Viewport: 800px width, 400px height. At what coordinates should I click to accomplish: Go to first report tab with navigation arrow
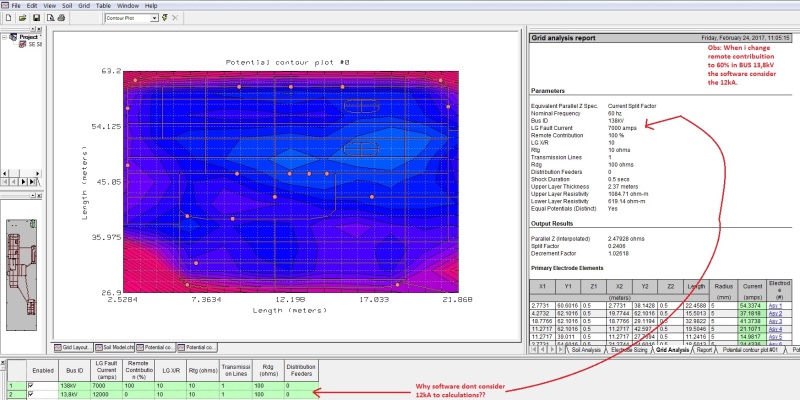535,350
